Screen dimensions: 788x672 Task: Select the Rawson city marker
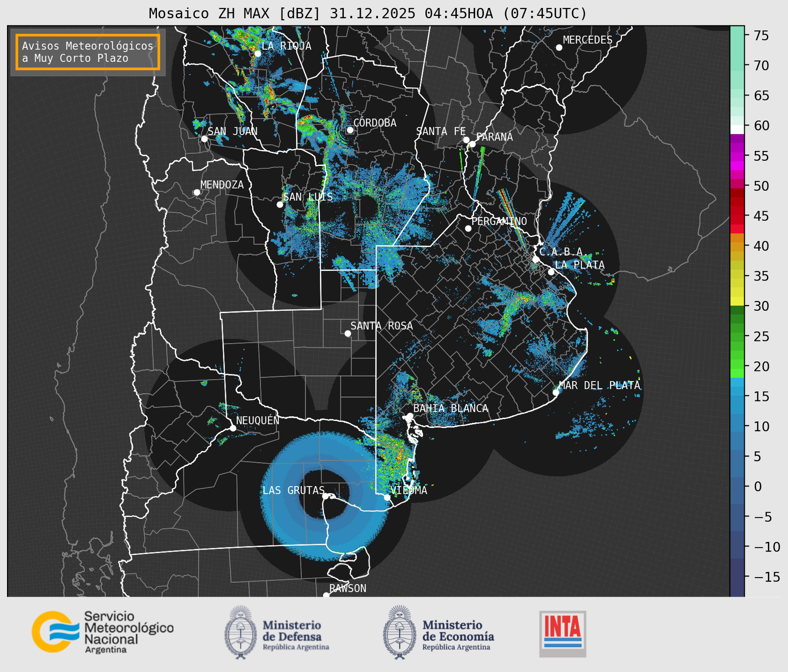tap(326, 595)
